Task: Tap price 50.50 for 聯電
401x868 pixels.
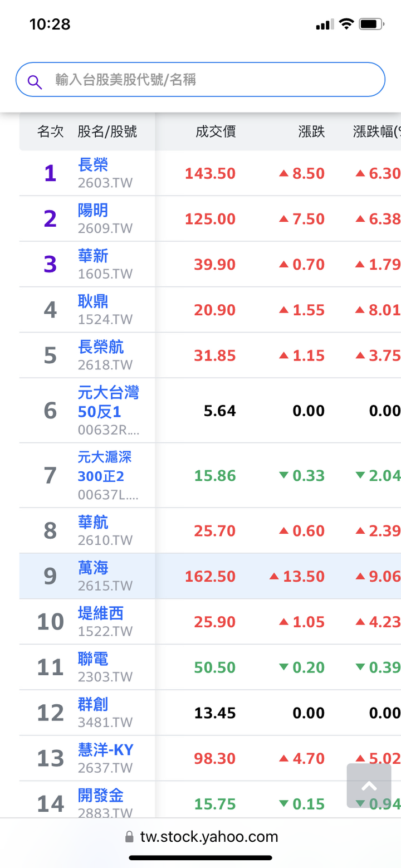Action: 215,669
